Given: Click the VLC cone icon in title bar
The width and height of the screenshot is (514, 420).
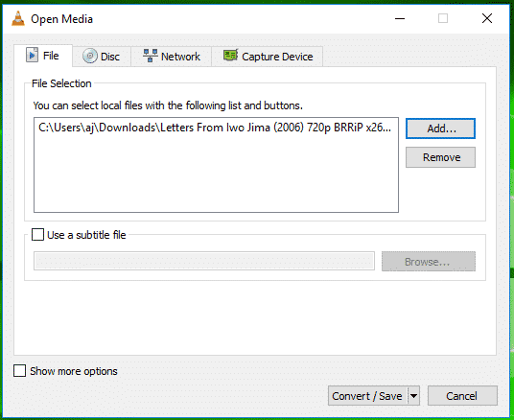Looking at the screenshot, I should point(18,18).
